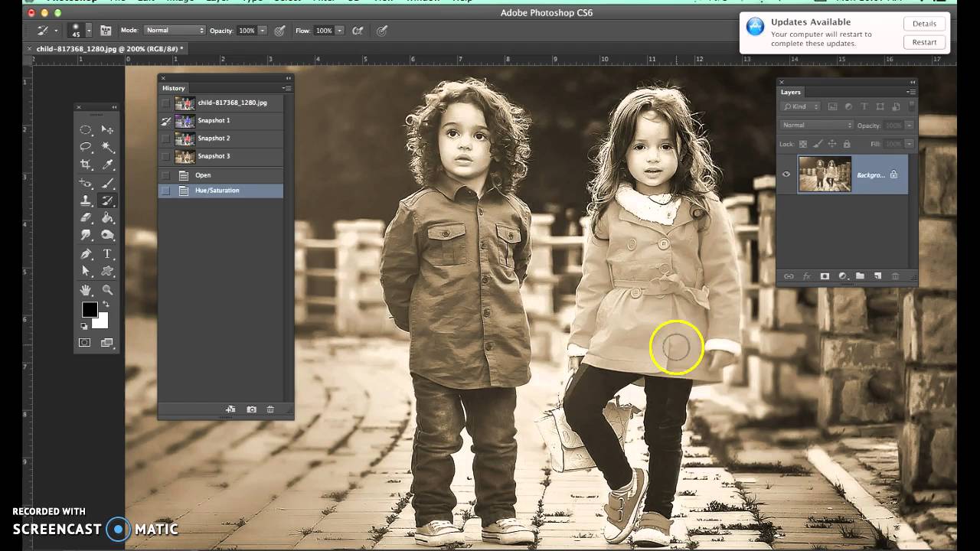Viewport: 980px width, 551px height.
Task: Set history brush source to Snapshot 3
Action: point(166,156)
